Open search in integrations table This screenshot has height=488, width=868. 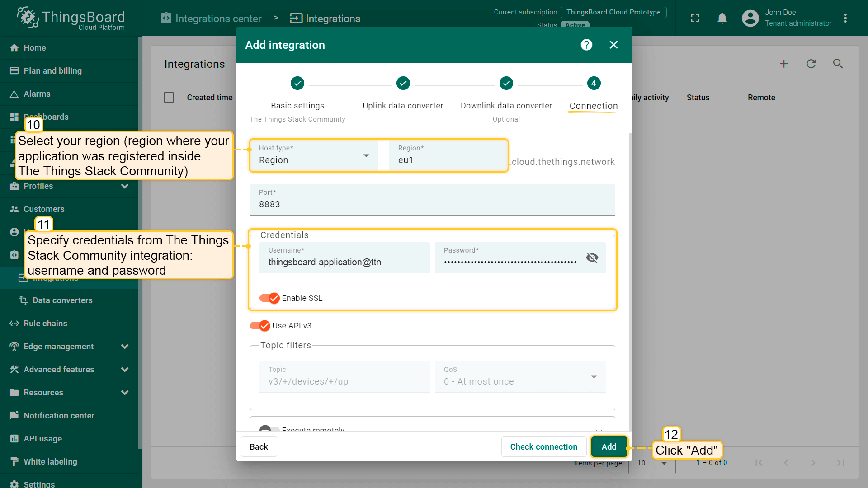[x=838, y=64]
